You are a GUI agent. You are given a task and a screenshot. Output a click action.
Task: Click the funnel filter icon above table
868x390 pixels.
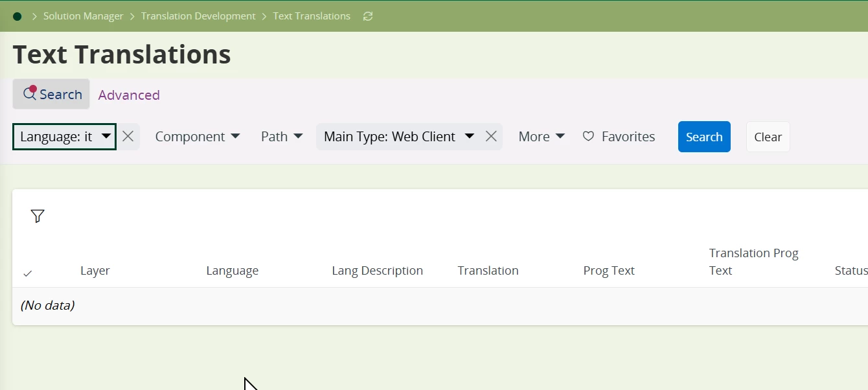click(38, 216)
